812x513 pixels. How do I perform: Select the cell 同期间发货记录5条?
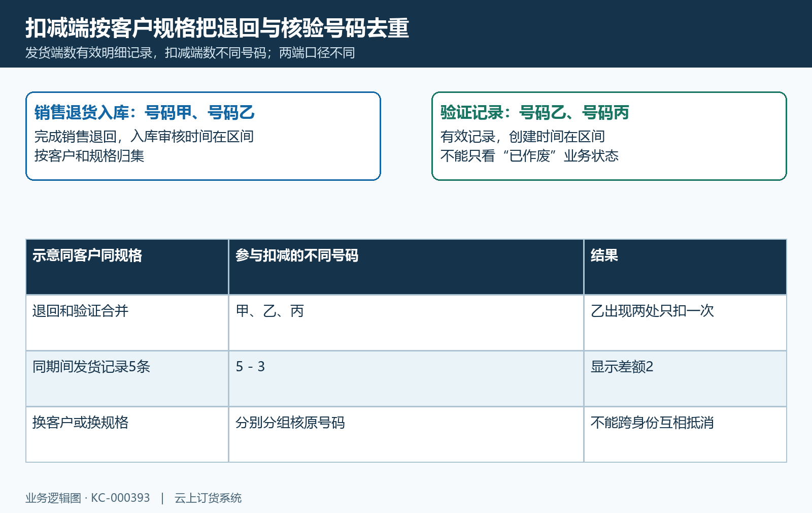[127, 378]
